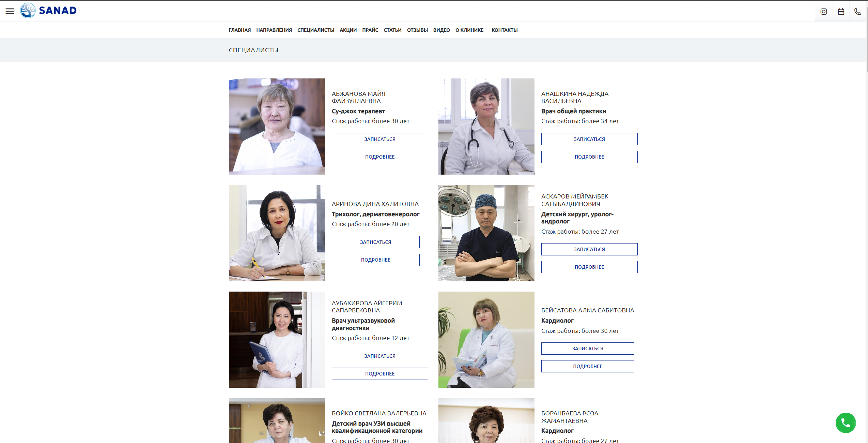Click 'Трихолог, дерматовенеролог' specialty text
The width and height of the screenshot is (868, 443).
pos(375,214)
